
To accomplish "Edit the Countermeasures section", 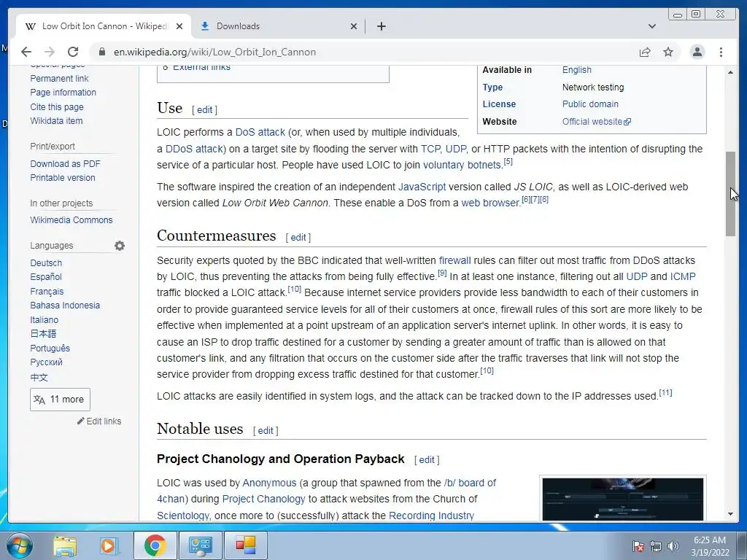I will 298,238.
